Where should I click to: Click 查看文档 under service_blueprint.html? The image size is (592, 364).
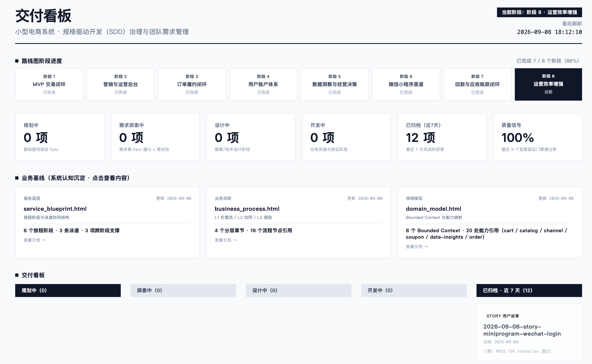tap(34, 240)
